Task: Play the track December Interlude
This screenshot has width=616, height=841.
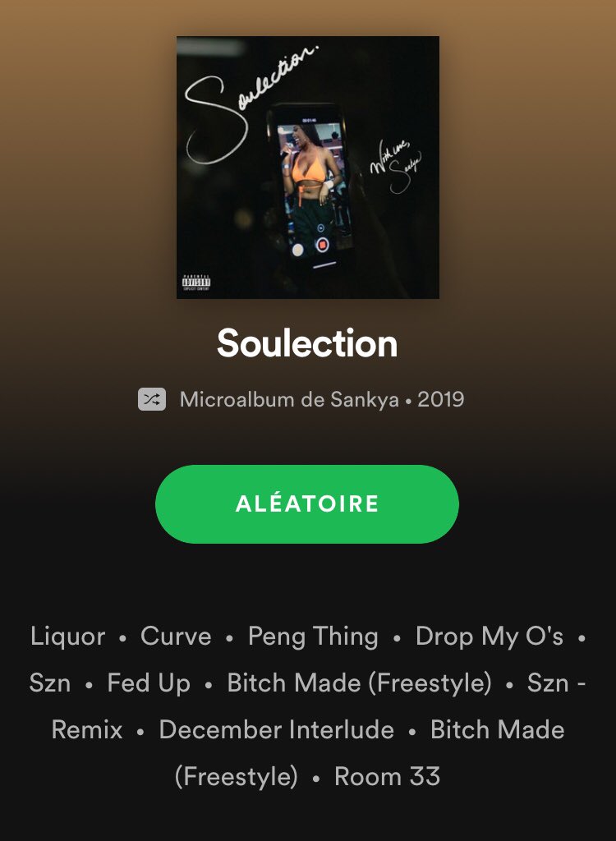Action: click(276, 730)
